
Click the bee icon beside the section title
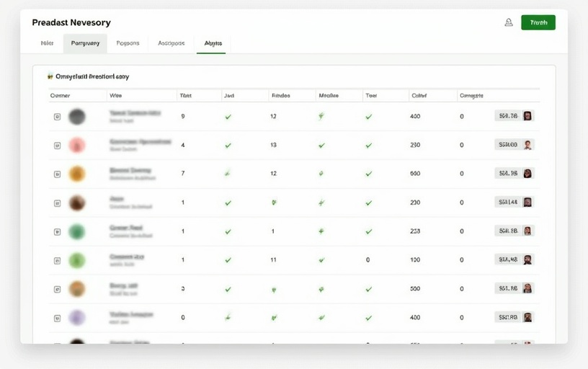pos(50,76)
